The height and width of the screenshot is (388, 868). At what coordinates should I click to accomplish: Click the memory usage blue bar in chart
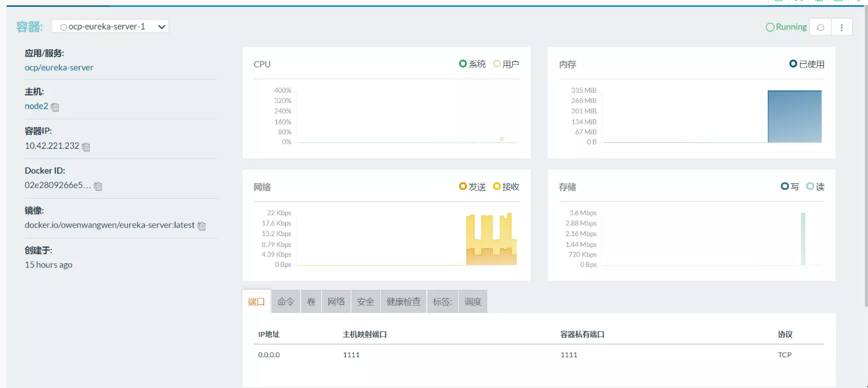[794, 117]
